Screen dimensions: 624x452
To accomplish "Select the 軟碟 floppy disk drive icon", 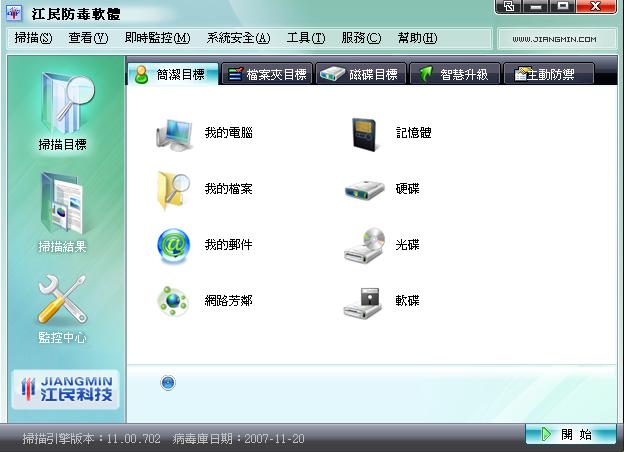I will click(363, 302).
